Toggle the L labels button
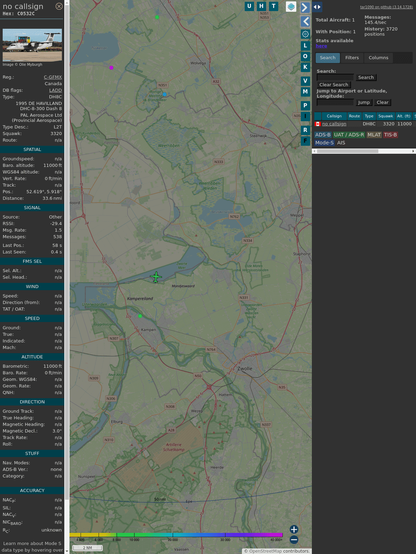This screenshot has width=416, height=554. (305, 45)
